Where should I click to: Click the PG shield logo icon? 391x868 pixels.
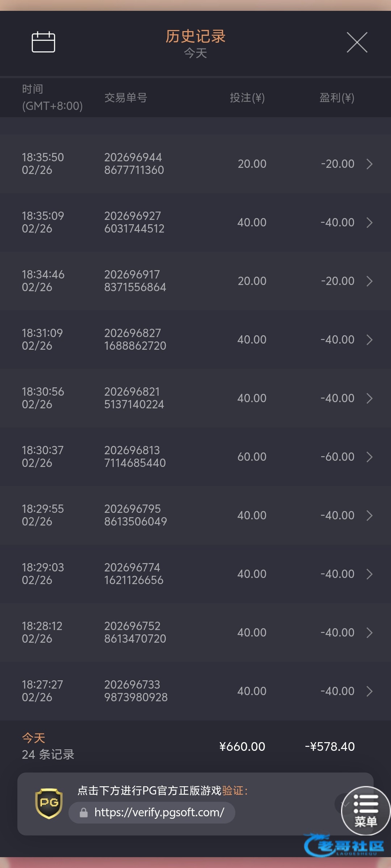pyautogui.click(x=49, y=803)
